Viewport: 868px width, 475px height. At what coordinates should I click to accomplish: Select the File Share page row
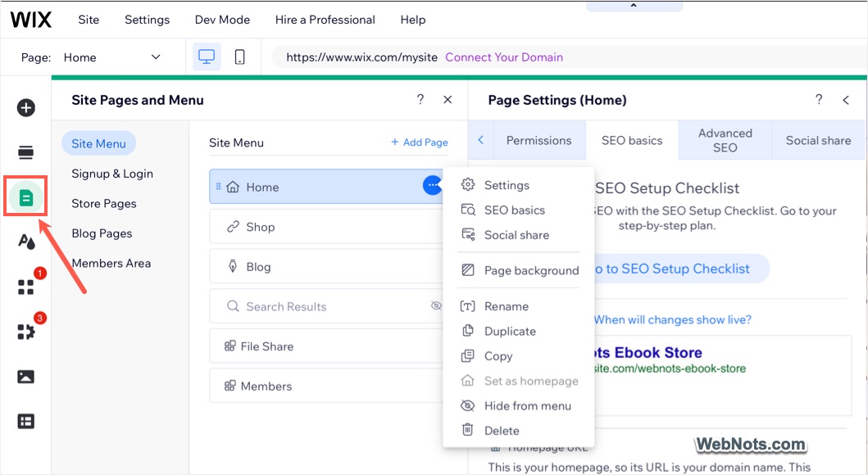pos(326,346)
